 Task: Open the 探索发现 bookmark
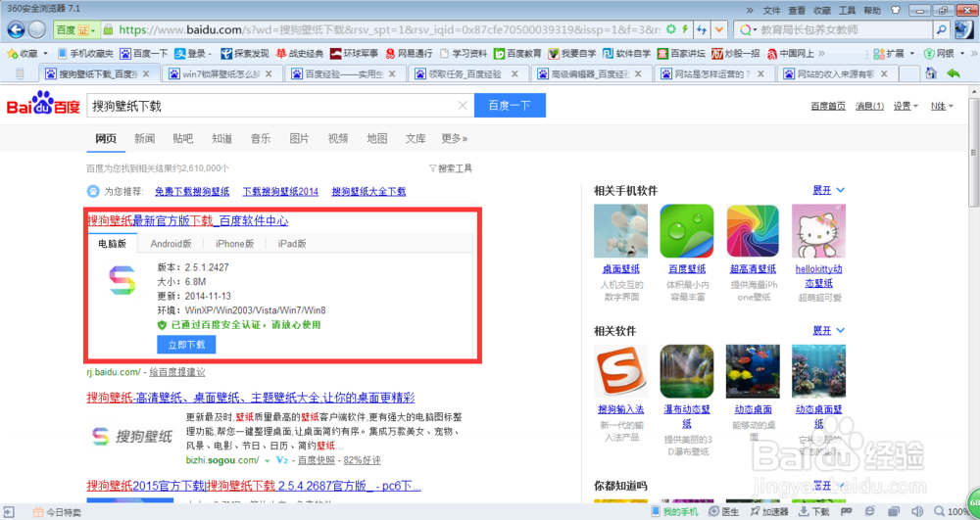244,54
